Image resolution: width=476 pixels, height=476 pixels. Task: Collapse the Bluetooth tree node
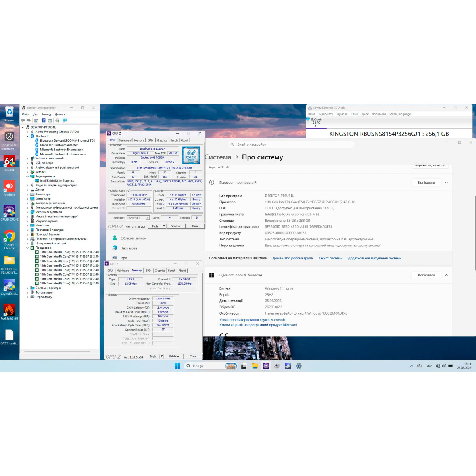[x=27, y=136]
